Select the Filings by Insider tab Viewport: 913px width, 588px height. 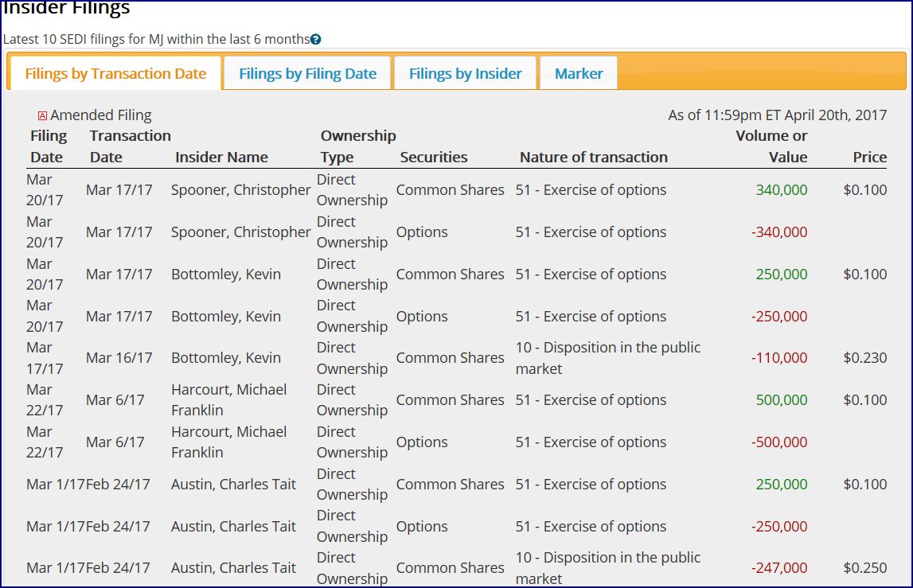pyautogui.click(x=465, y=74)
